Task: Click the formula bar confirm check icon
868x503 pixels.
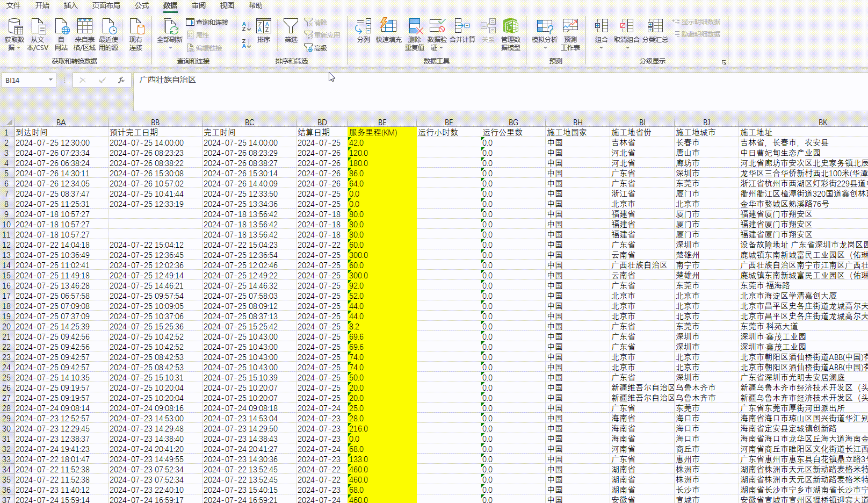Action: pos(102,80)
